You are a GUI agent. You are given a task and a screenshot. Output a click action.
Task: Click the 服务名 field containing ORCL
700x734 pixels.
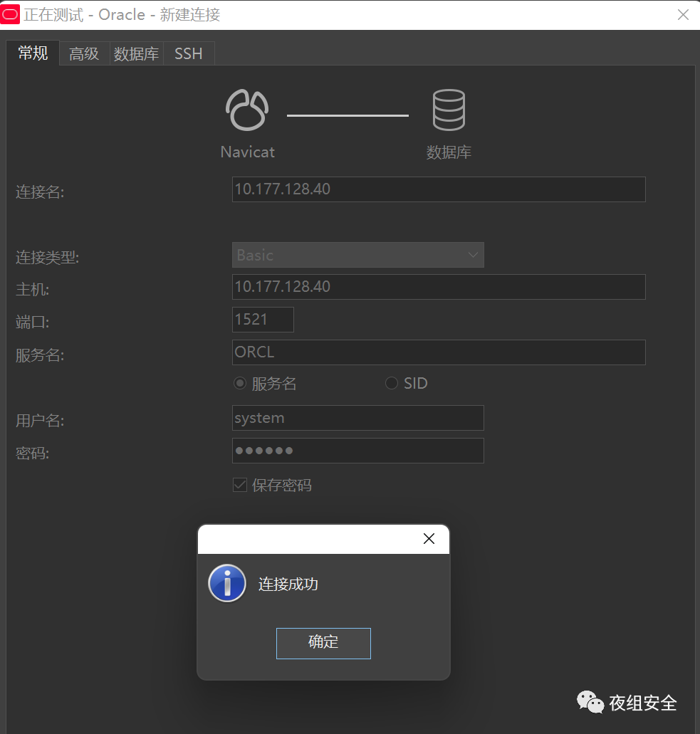click(x=439, y=352)
